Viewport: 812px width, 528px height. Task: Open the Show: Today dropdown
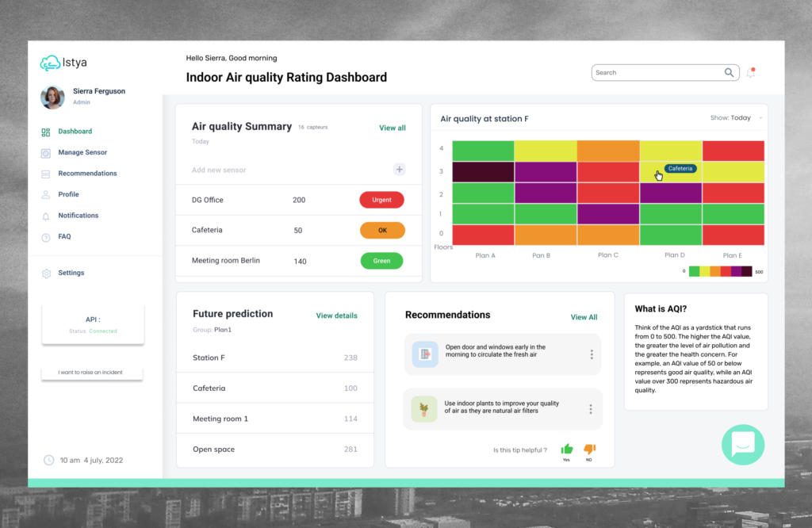tap(736, 118)
